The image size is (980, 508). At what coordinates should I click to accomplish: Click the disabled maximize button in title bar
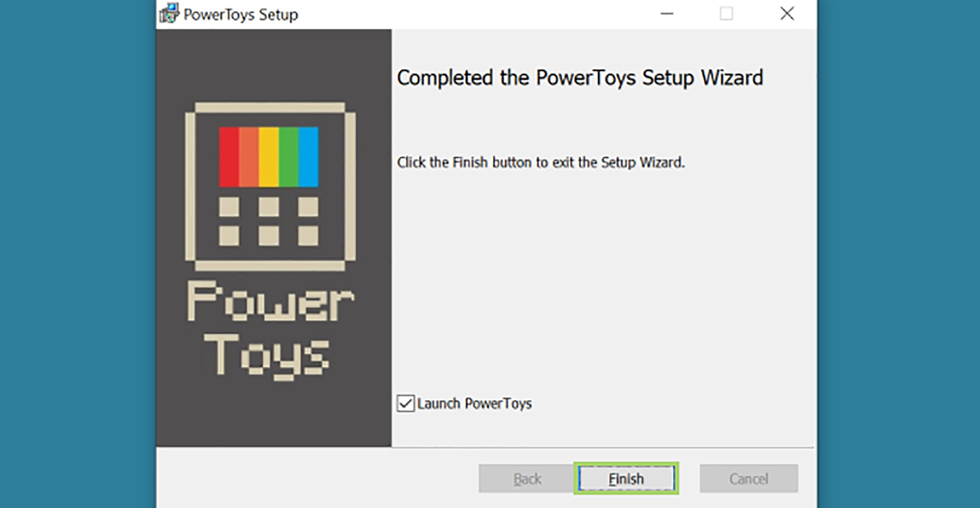click(x=726, y=13)
